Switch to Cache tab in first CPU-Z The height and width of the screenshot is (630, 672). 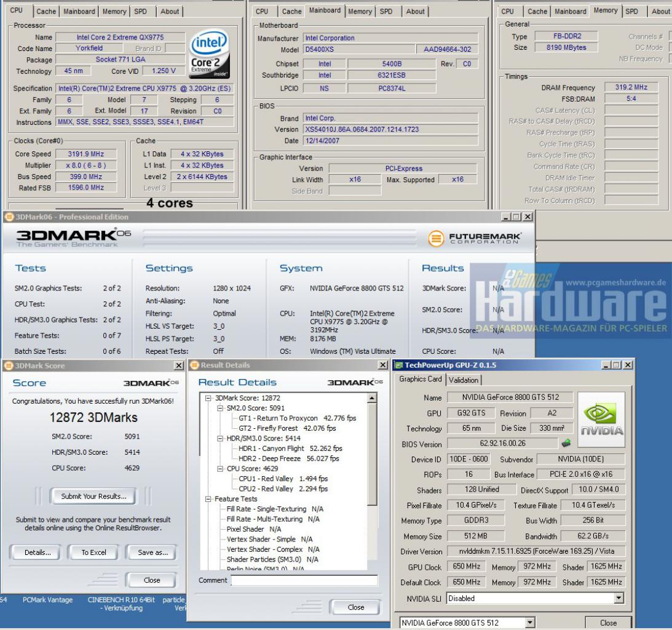[x=46, y=12]
